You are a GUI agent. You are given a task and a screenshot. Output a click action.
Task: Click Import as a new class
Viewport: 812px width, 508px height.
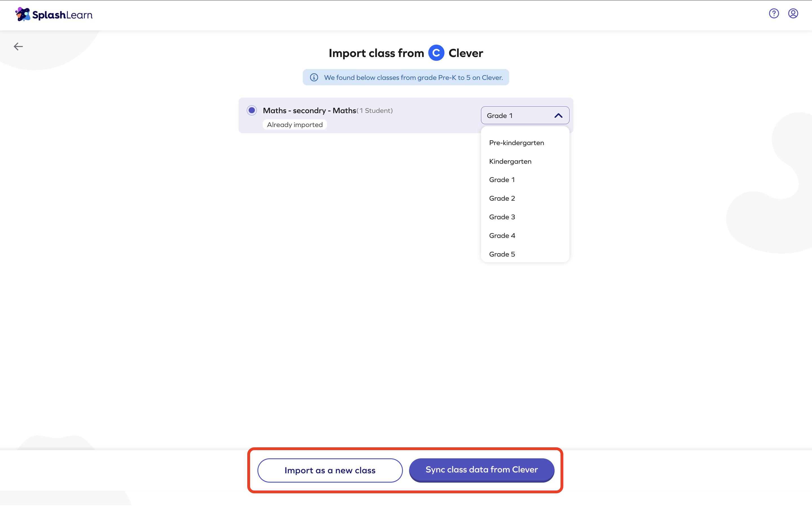[x=330, y=470]
